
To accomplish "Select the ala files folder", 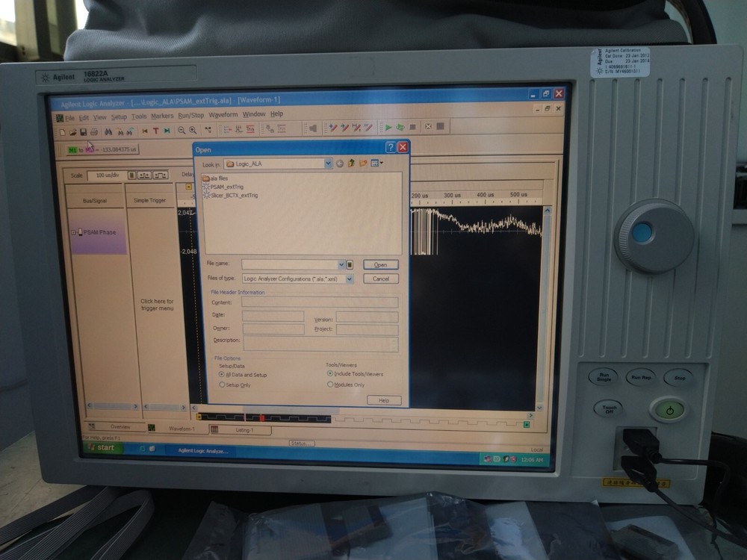I will coord(215,178).
